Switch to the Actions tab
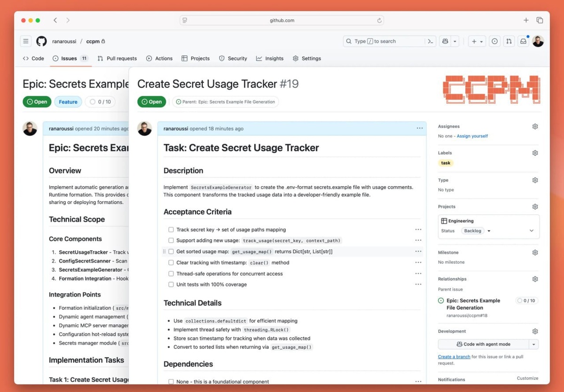The height and width of the screenshot is (392, 564). (159, 58)
